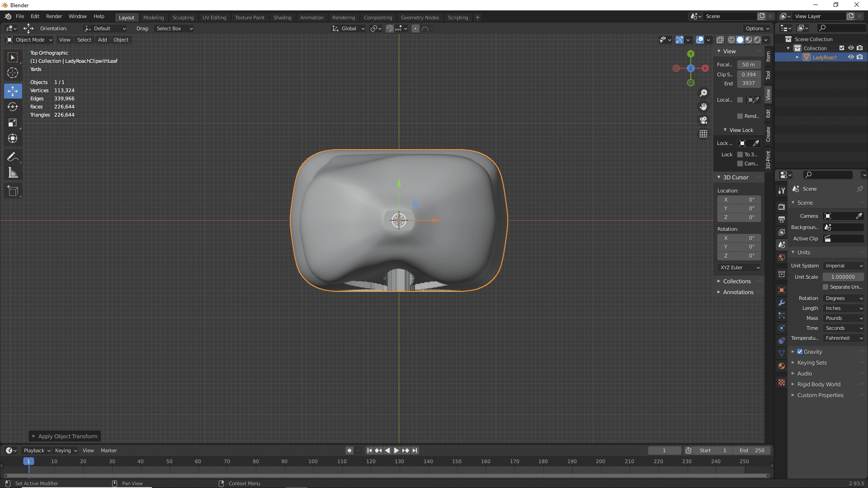Drag the Unit Scale slider value
This screenshot has height=488, width=868.
(x=843, y=277)
